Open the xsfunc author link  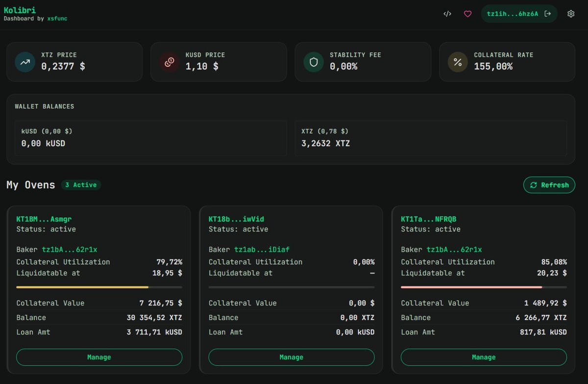click(57, 19)
